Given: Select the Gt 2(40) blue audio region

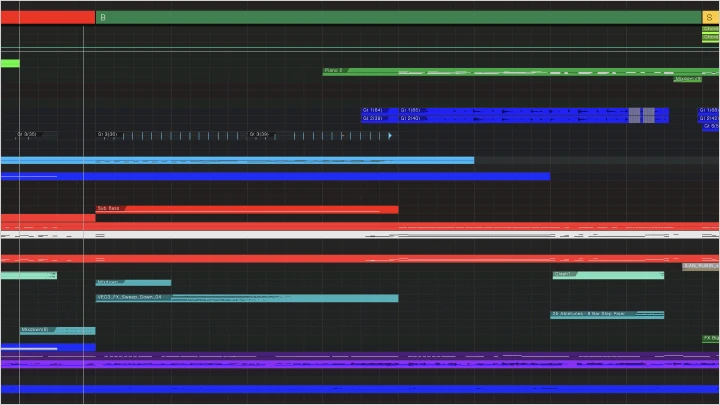Looking at the screenshot, I should (534, 119).
